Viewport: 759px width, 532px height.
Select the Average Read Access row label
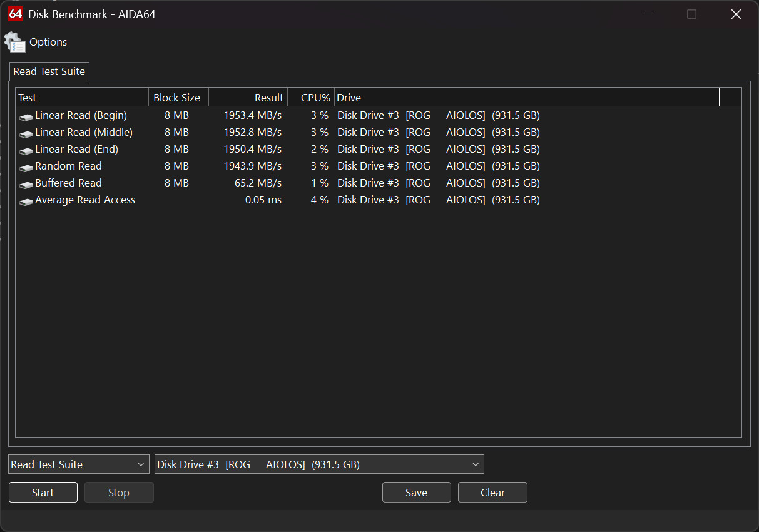[x=85, y=200]
